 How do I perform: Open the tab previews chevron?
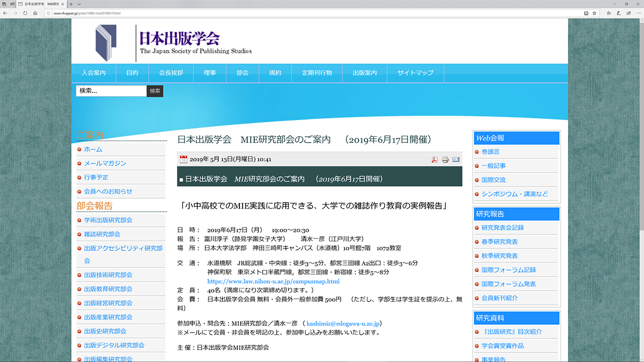click(78, 4)
